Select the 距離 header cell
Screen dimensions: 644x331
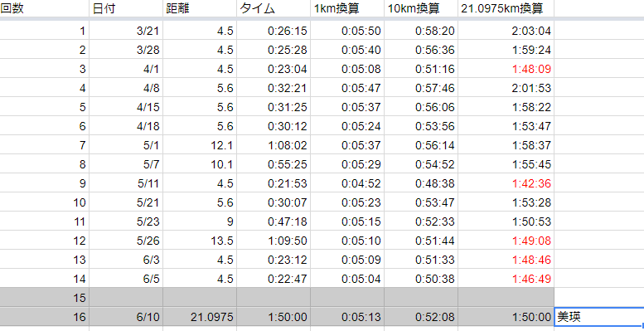200,8
